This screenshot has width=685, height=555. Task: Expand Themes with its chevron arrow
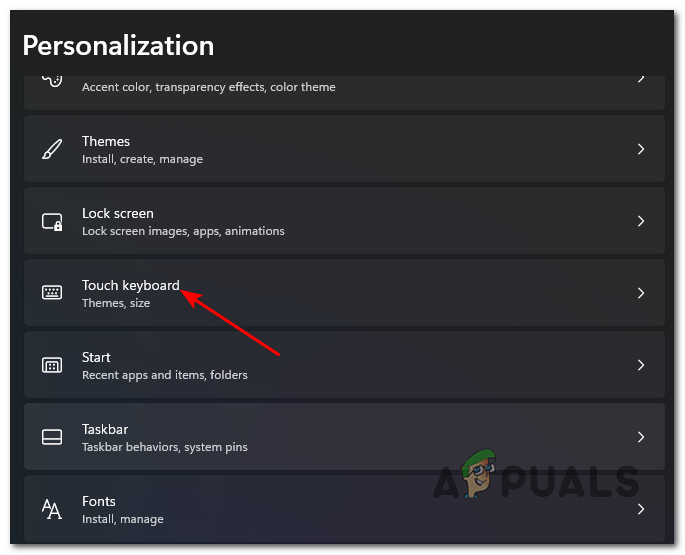coord(641,149)
